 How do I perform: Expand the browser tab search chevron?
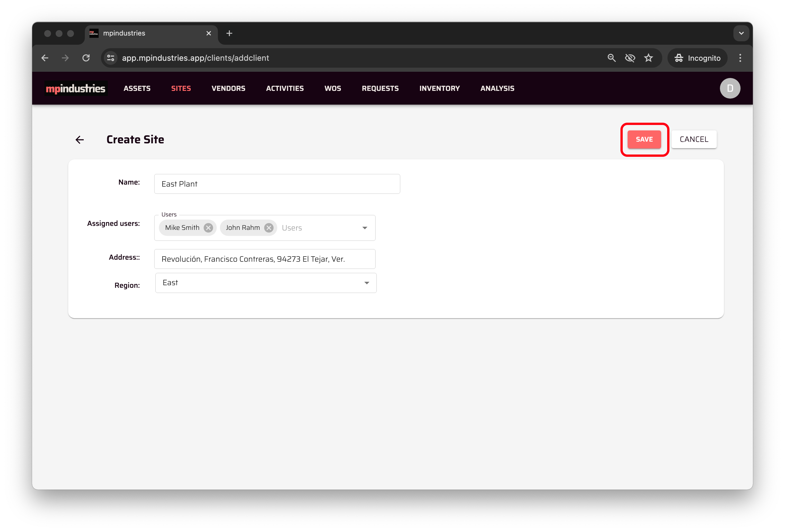coord(741,34)
